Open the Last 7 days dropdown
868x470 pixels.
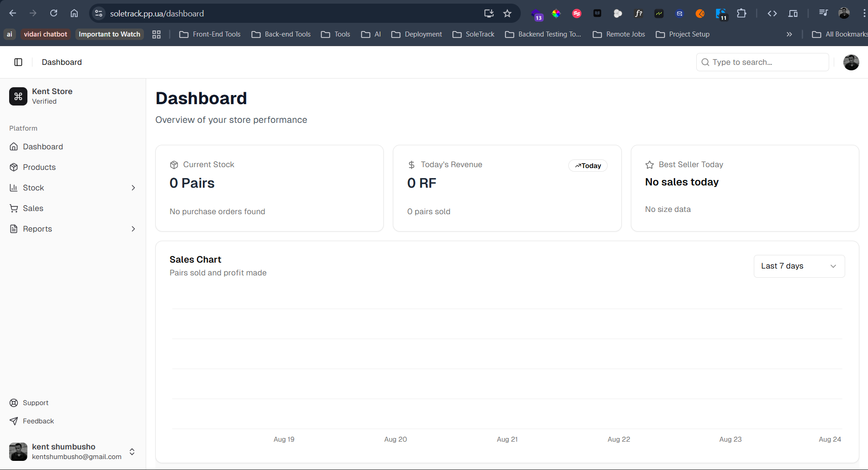[799, 266]
